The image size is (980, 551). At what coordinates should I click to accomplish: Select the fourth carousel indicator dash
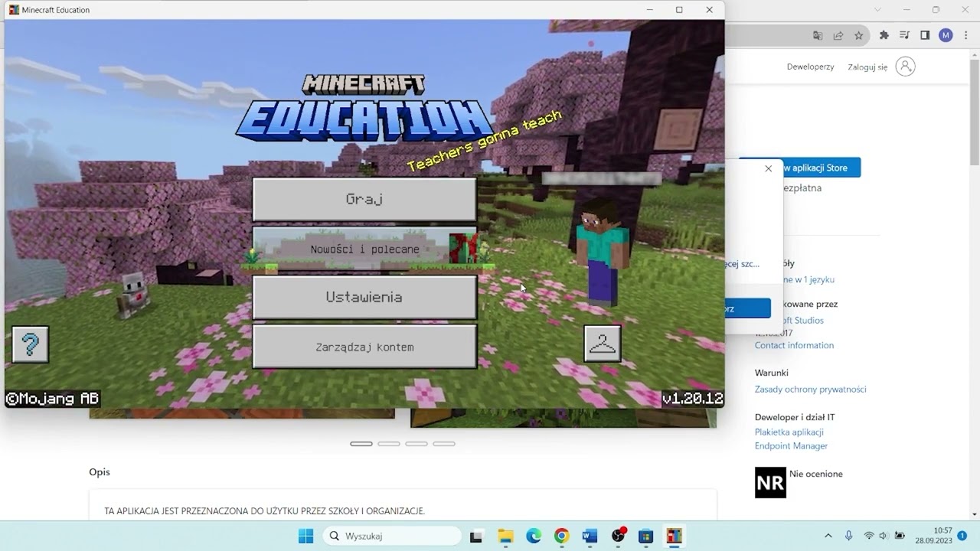click(x=444, y=444)
